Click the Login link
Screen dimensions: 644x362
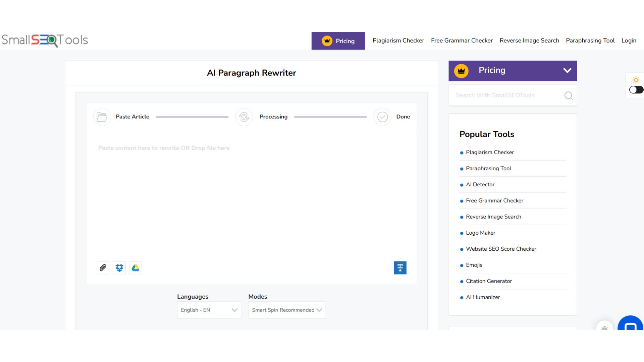pyautogui.click(x=629, y=41)
